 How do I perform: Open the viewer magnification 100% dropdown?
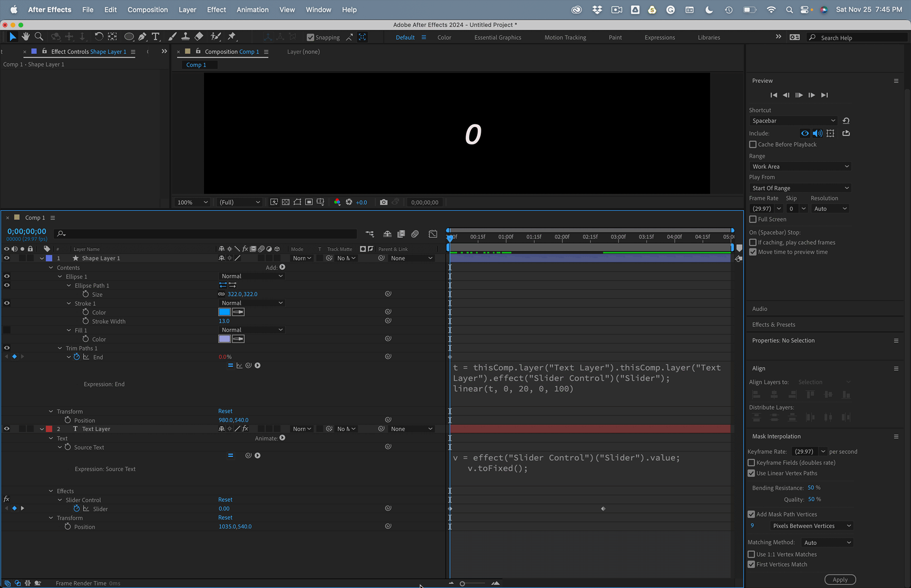[192, 202]
